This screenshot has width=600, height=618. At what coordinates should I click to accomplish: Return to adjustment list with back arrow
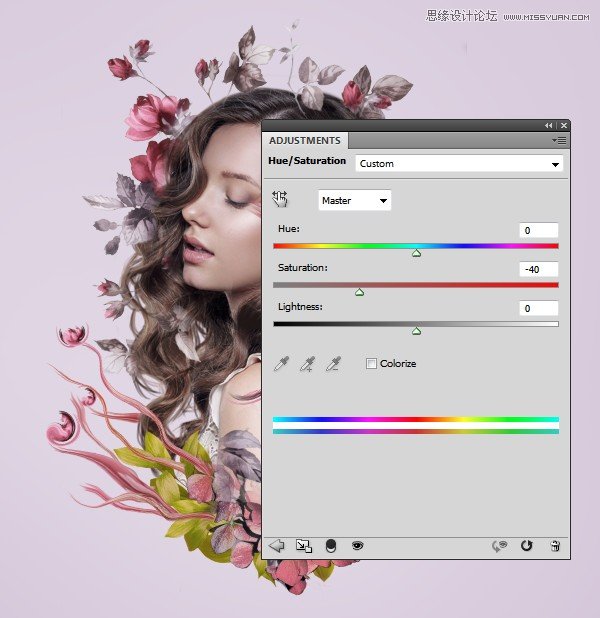(x=277, y=546)
